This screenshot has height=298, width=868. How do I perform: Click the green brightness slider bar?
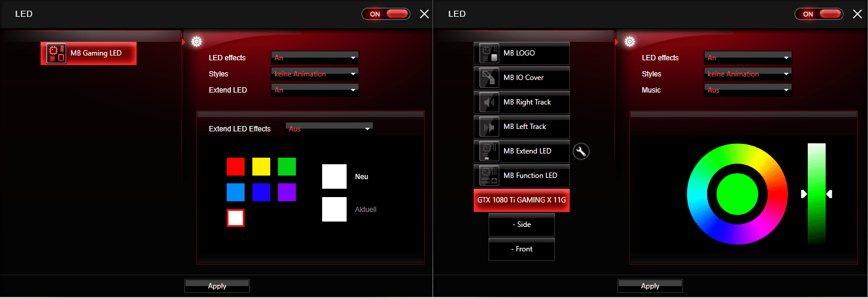coord(817,193)
